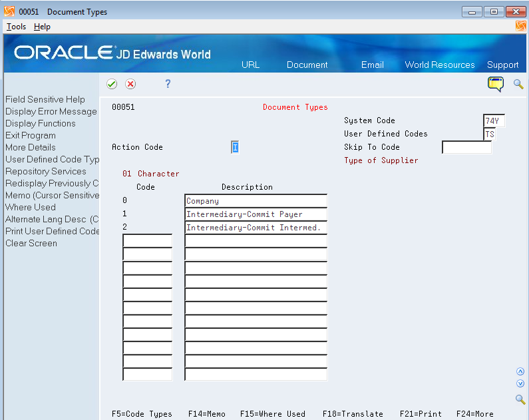This screenshot has height=420, width=529.
Task: Close the Document Types window
Action: [516, 12]
